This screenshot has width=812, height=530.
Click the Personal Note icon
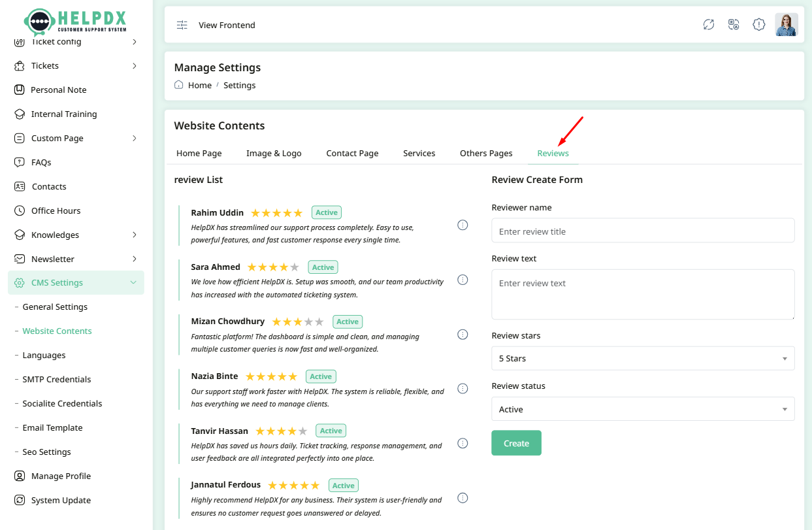(20, 90)
